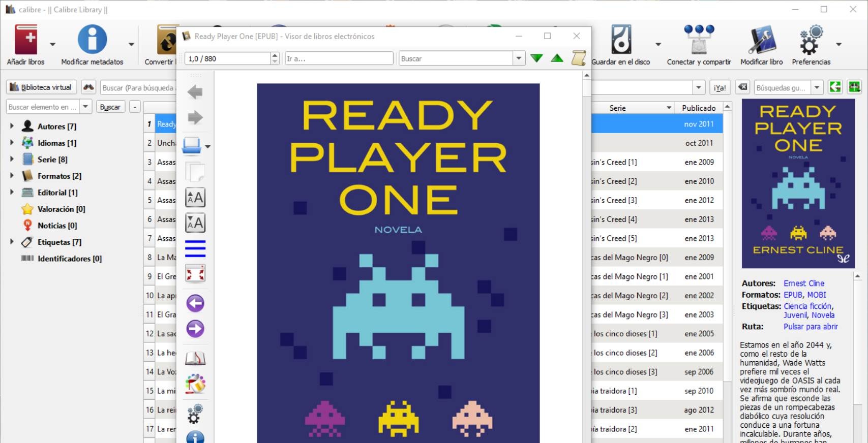Click the open e-book icon in viewer
This screenshot has height=443, width=868.
[192, 145]
